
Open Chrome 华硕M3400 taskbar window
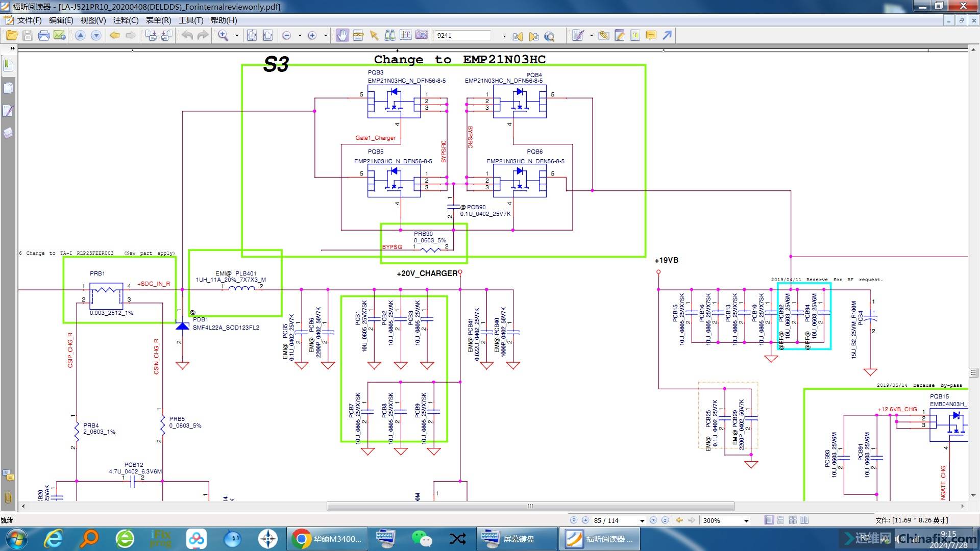tap(327, 539)
